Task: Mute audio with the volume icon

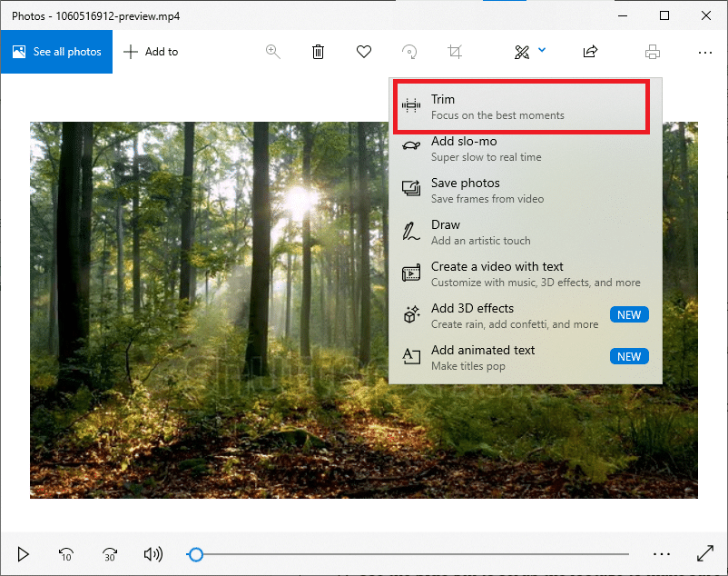Action: (x=152, y=554)
